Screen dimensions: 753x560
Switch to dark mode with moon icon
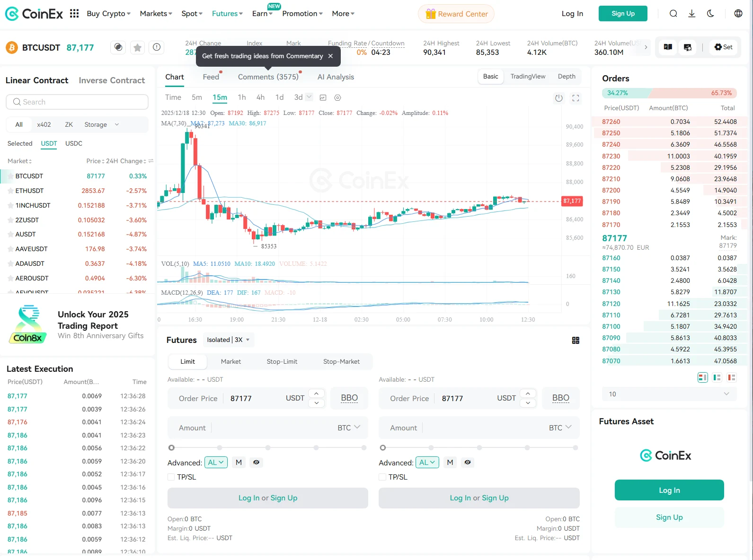pyautogui.click(x=710, y=13)
